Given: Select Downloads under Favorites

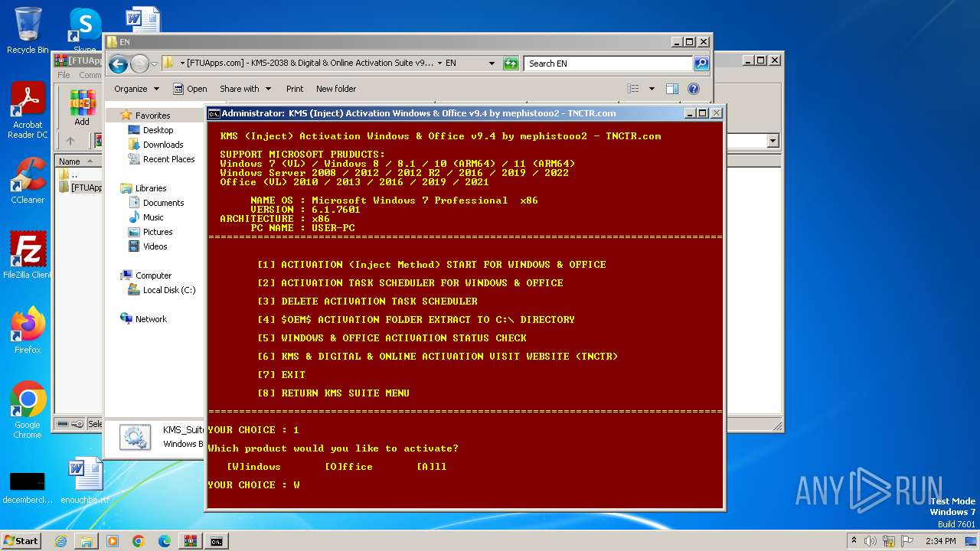Looking at the screenshot, I should click(x=155, y=145).
